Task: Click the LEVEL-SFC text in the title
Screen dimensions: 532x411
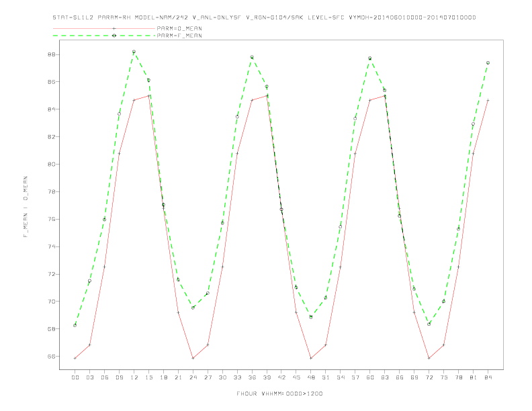Action: pyautogui.click(x=326, y=17)
